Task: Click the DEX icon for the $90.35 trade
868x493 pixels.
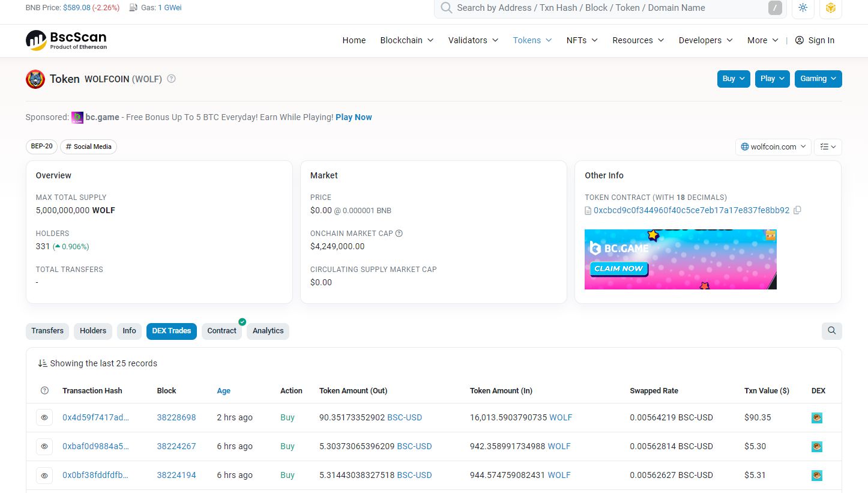Action: point(816,418)
